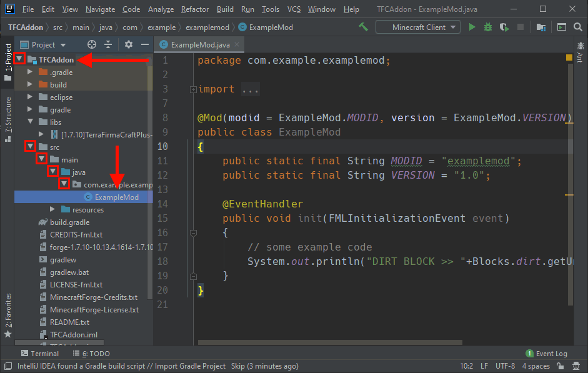Select README.txt in the project tree
588x373 pixels.
pyautogui.click(x=70, y=322)
